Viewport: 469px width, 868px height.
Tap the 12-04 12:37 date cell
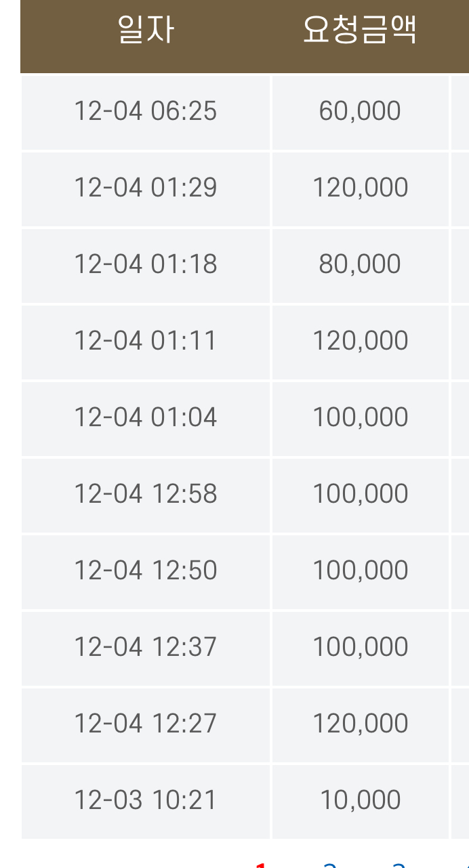click(146, 647)
